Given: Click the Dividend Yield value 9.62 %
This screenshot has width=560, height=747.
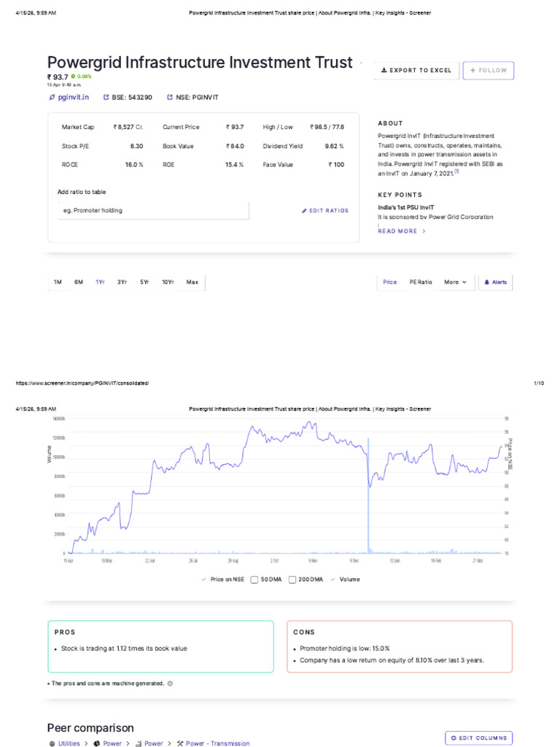Looking at the screenshot, I should (334, 146).
